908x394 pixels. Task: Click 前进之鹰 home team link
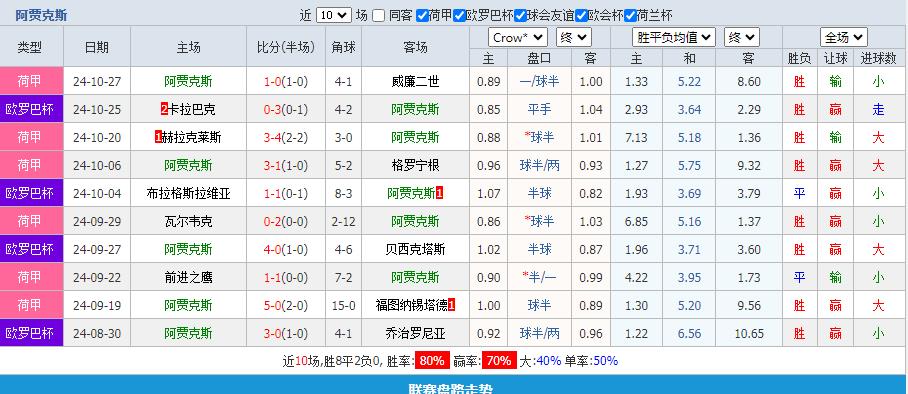coord(188,278)
